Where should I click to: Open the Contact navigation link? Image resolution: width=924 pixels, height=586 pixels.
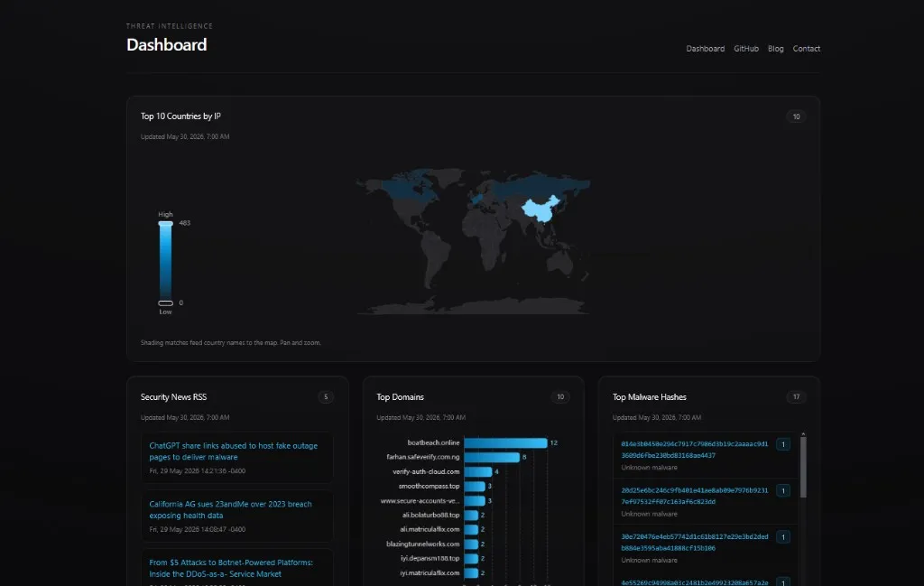[806, 49]
